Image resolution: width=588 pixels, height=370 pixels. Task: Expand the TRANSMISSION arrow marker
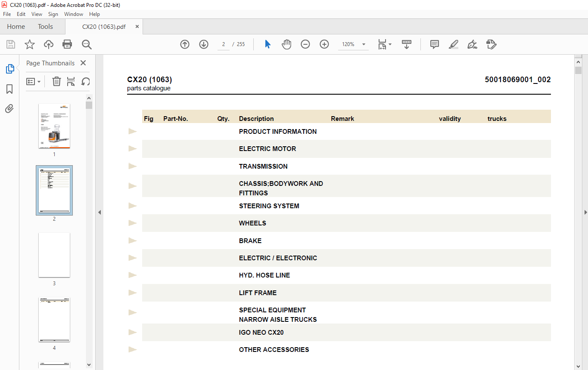133,166
